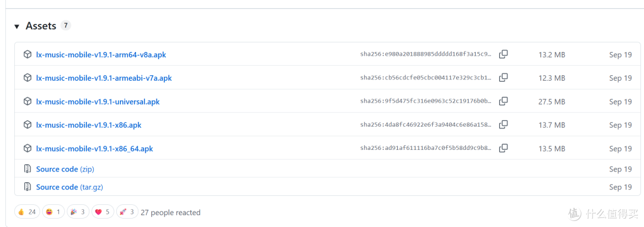Download Source code (tar.gz)
Viewport: 644px width, 227px height.
pos(69,187)
